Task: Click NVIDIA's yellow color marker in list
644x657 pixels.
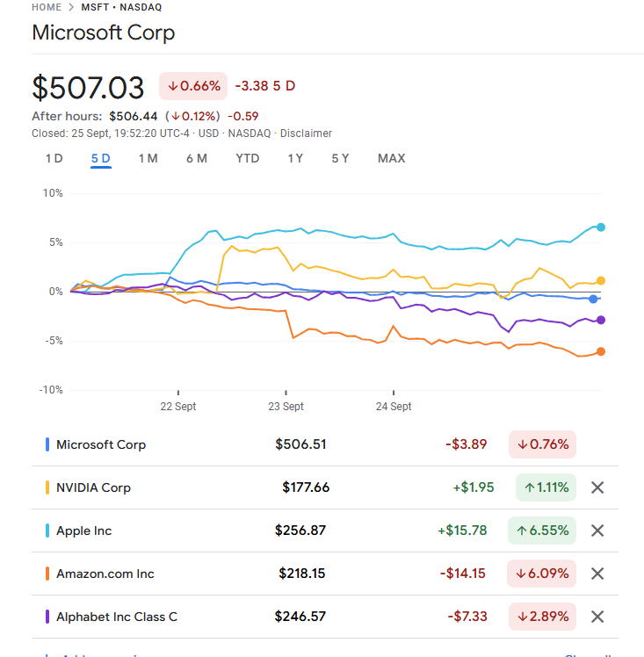Action: (47, 487)
